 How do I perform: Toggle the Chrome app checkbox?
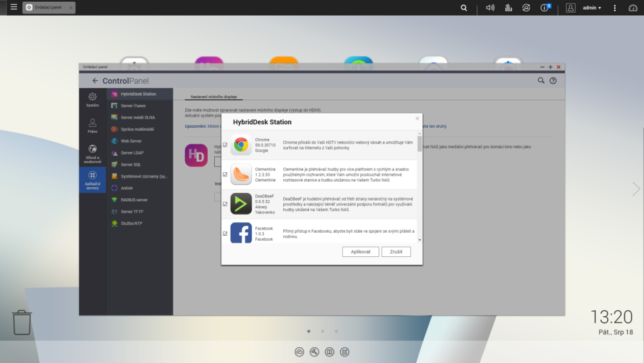tap(225, 145)
